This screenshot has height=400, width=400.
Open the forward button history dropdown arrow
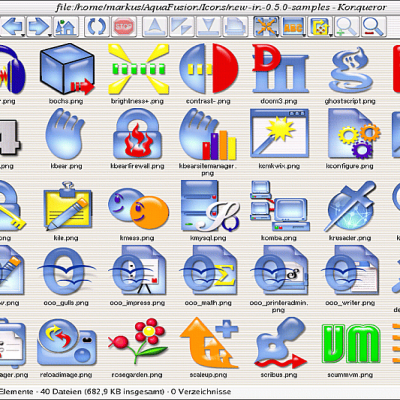click(50, 35)
